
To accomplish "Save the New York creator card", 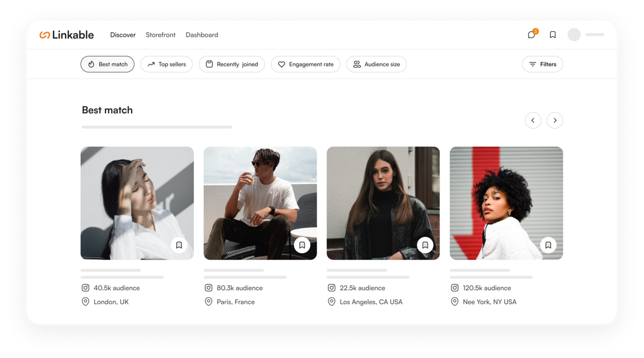I will click(548, 245).
